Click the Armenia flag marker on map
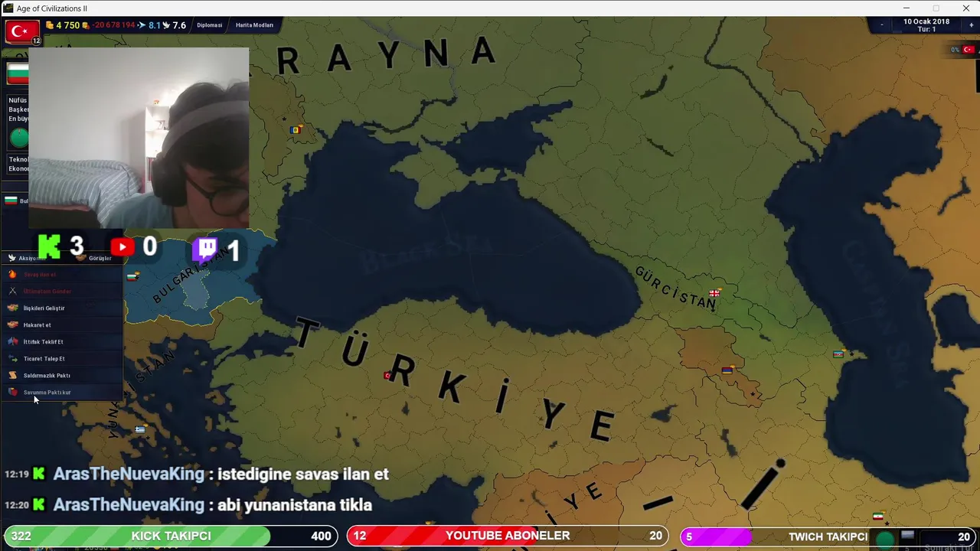980x551 pixels. tap(727, 370)
